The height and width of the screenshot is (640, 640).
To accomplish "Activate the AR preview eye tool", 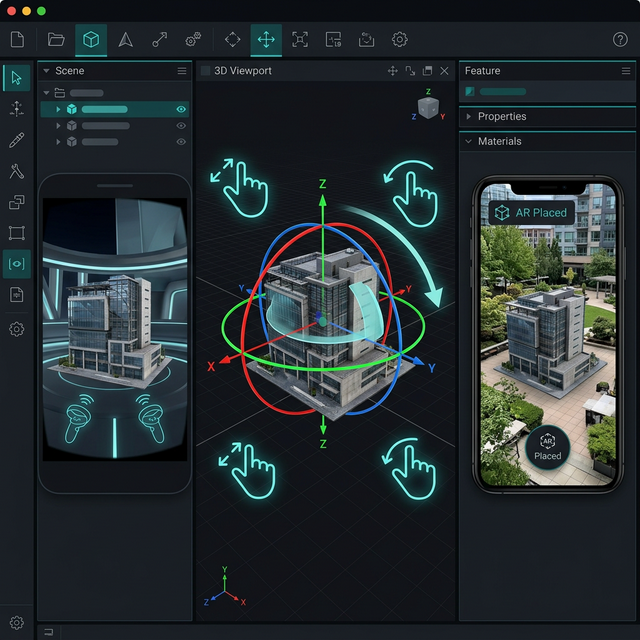I will coord(16,264).
